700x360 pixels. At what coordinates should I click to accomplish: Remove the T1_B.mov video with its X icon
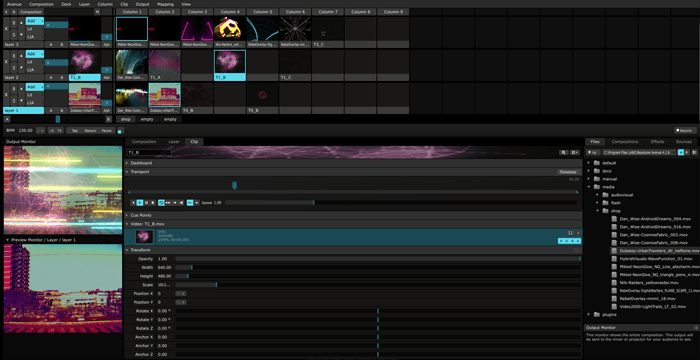tap(578, 233)
